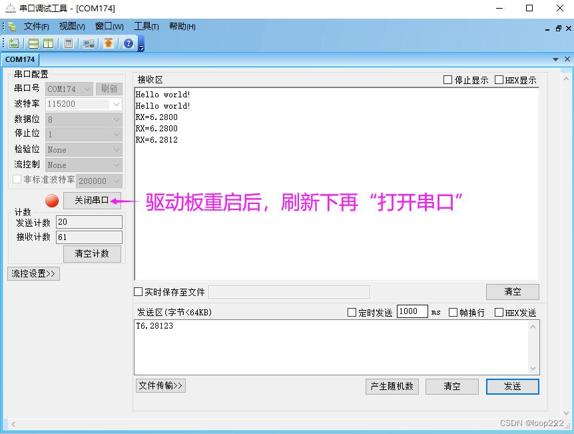Viewport: 574px width, 434px height.
Task: Click the 清空计数 button
Action: click(x=92, y=254)
